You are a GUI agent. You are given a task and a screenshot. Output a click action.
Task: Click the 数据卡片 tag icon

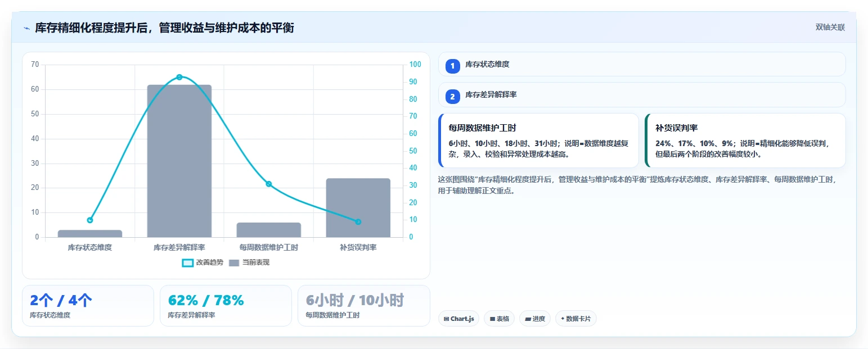point(563,319)
